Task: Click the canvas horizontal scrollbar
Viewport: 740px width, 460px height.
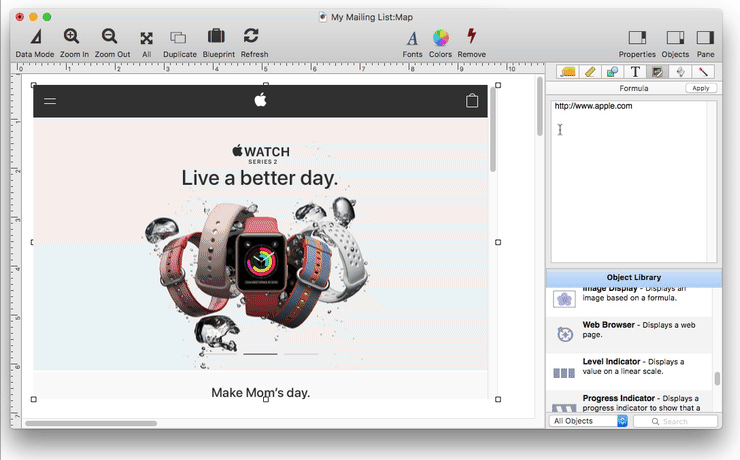Action: coord(91,423)
